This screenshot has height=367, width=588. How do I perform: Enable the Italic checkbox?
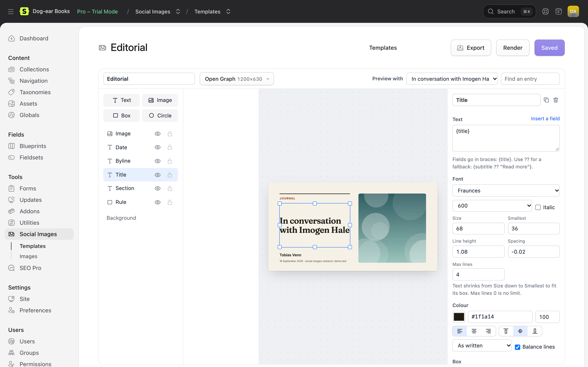coord(538,207)
